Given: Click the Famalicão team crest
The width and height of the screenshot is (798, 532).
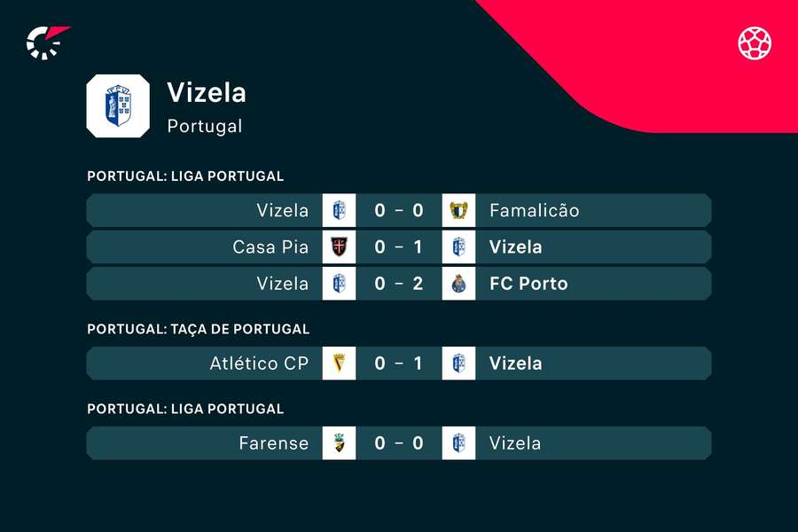Looking at the screenshot, I should point(458,210).
